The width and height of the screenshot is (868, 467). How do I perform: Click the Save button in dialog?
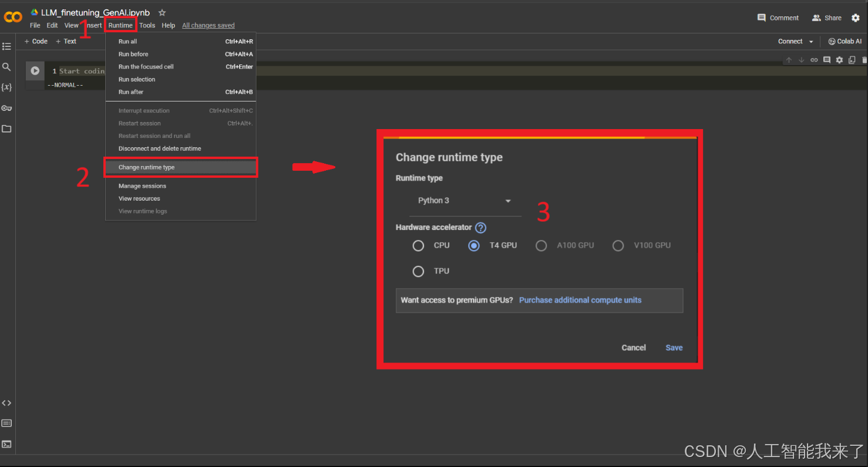(674, 348)
